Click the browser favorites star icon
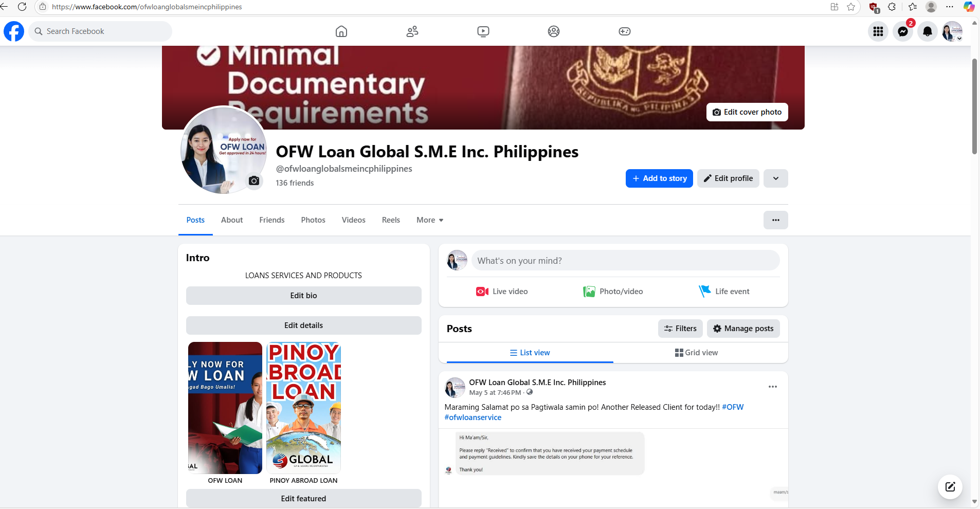The height and width of the screenshot is (509, 980). [x=851, y=7]
